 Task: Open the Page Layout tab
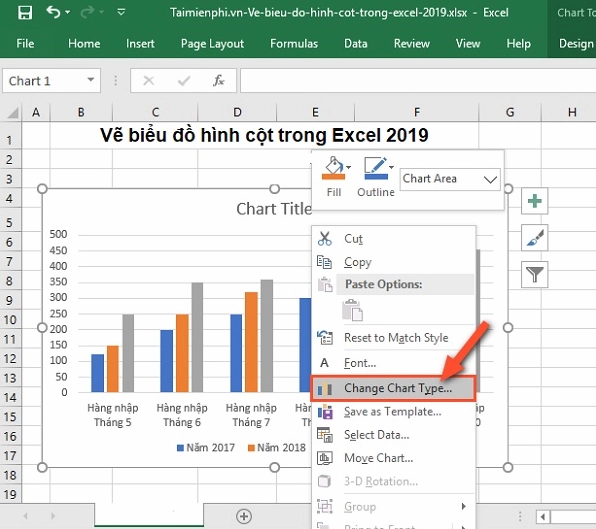(212, 44)
